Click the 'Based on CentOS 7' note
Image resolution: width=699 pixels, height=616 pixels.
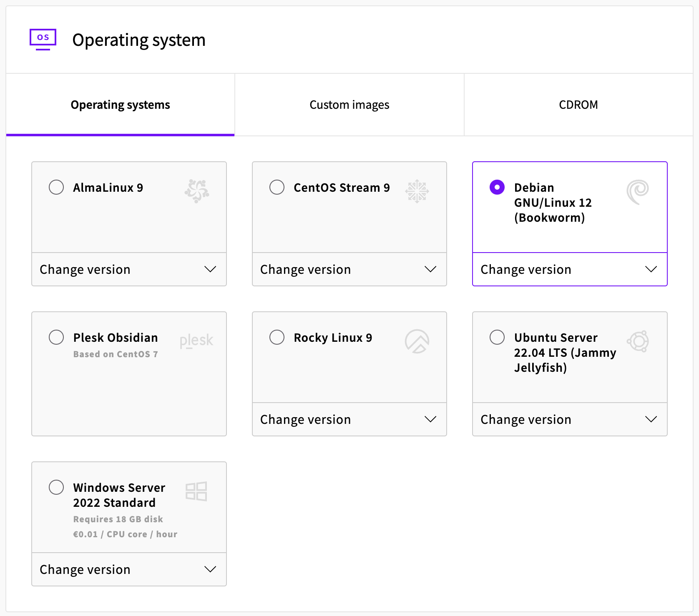click(x=116, y=354)
